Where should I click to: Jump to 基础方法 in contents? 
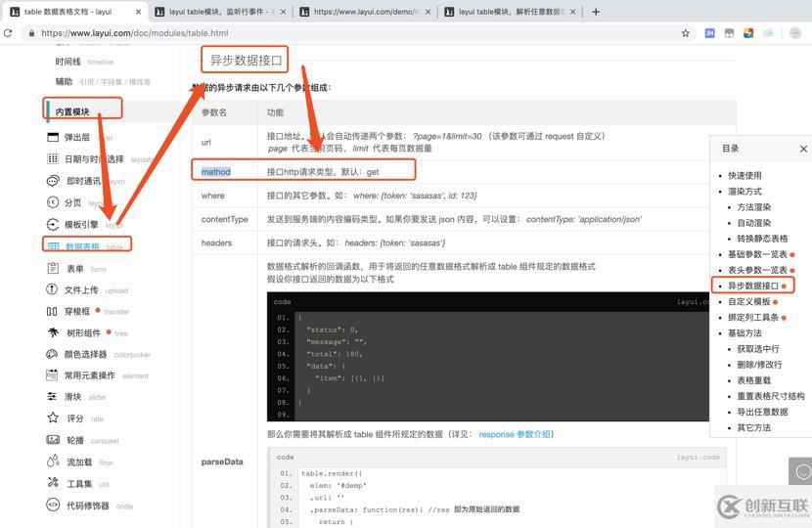tap(744, 332)
